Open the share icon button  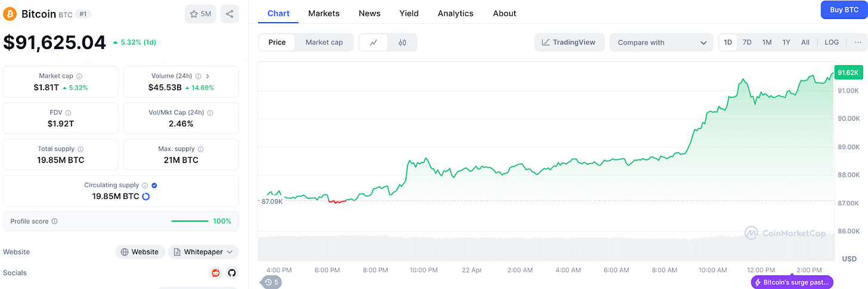230,14
